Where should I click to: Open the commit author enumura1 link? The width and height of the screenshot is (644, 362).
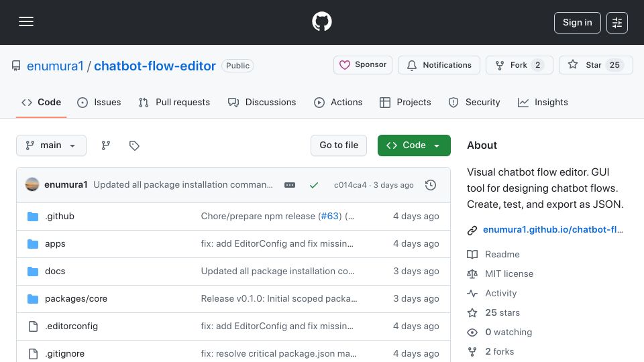click(x=66, y=185)
